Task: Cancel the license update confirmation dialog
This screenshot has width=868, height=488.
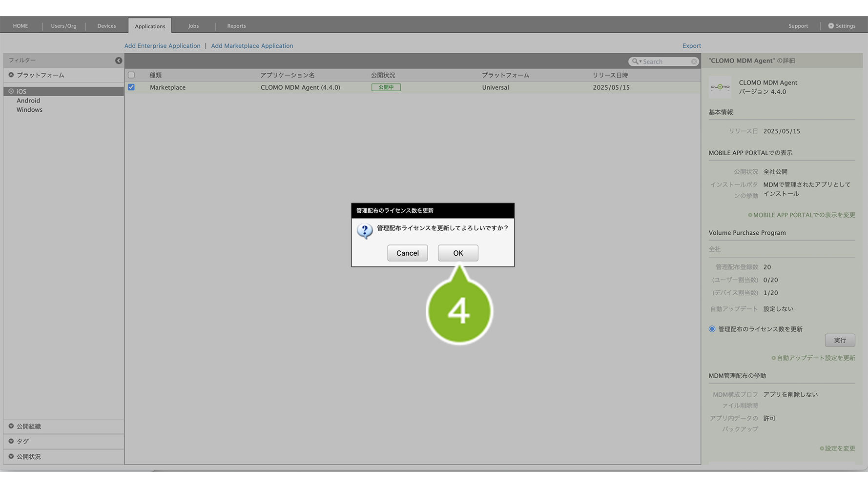Action: (x=407, y=253)
